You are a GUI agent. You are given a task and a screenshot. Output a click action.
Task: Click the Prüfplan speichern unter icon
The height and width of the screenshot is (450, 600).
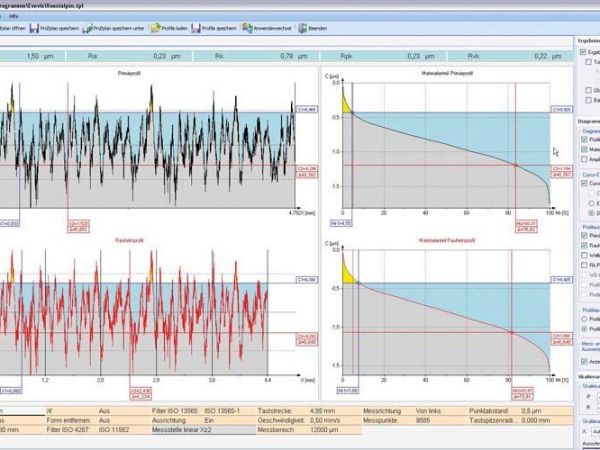point(87,28)
